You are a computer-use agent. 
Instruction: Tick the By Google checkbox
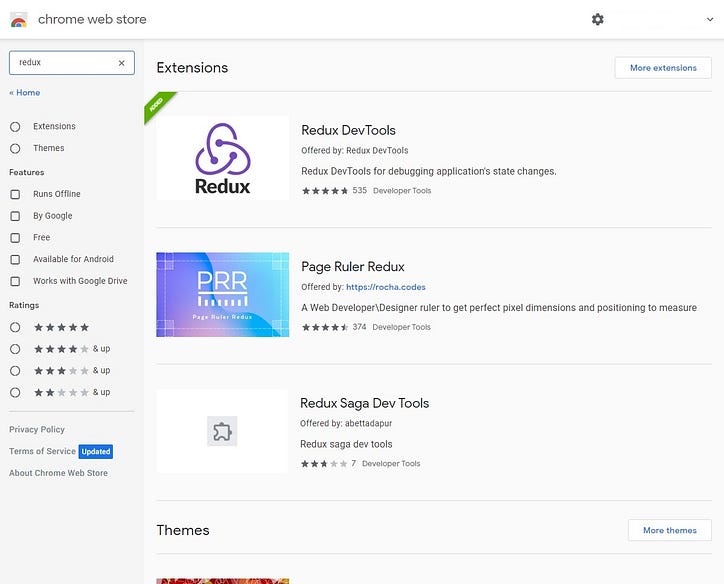pyautogui.click(x=15, y=216)
